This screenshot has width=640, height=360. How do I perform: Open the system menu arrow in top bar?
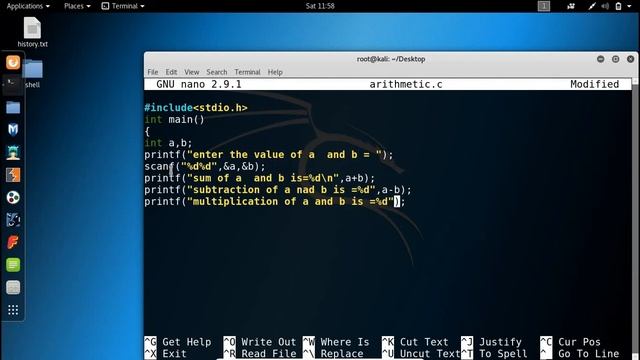click(629, 6)
